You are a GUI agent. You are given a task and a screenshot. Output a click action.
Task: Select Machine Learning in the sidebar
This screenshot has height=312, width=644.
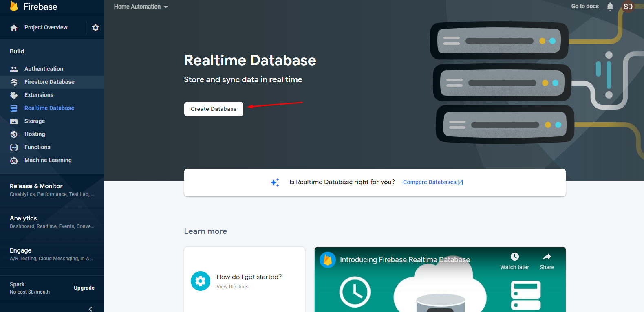pyautogui.click(x=52, y=160)
